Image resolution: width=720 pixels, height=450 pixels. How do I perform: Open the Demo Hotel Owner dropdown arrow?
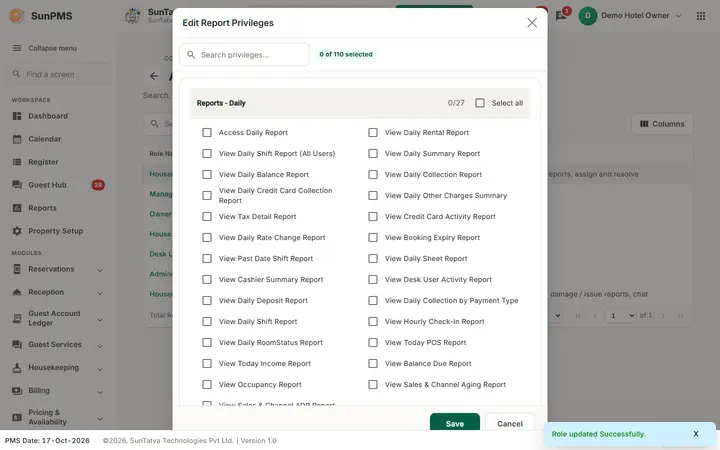(678, 16)
